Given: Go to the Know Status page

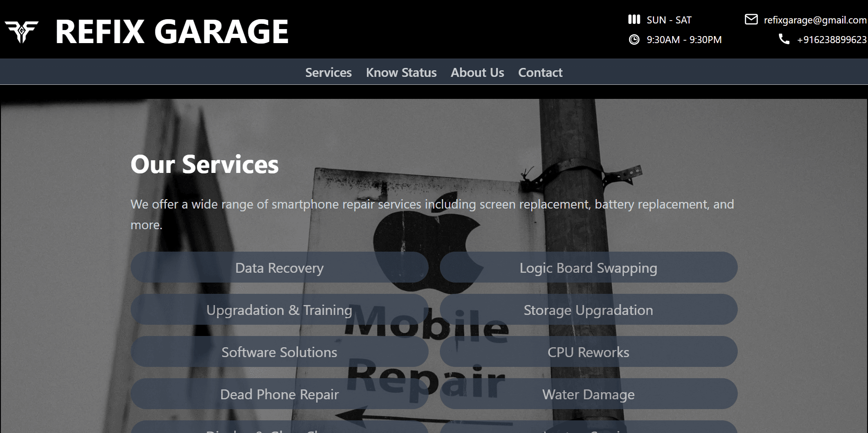Looking at the screenshot, I should click(x=401, y=73).
